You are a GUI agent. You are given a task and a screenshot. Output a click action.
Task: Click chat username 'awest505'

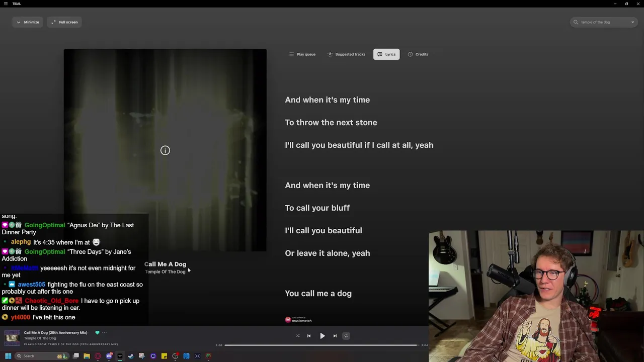pyautogui.click(x=32, y=285)
